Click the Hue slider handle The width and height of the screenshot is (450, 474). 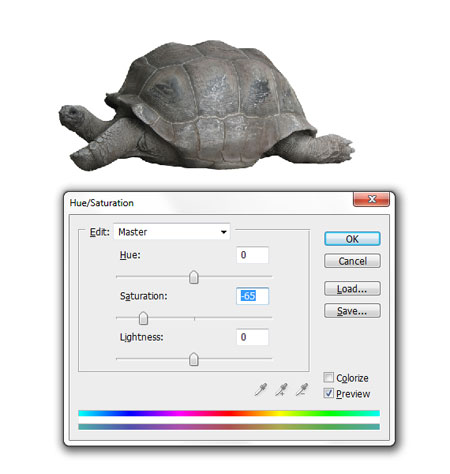coord(194,277)
